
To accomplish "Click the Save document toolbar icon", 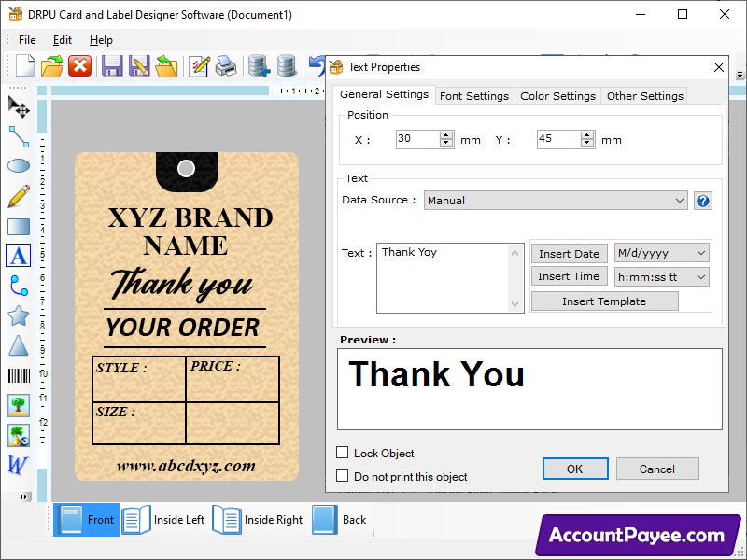I will pyautogui.click(x=111, y=65).
